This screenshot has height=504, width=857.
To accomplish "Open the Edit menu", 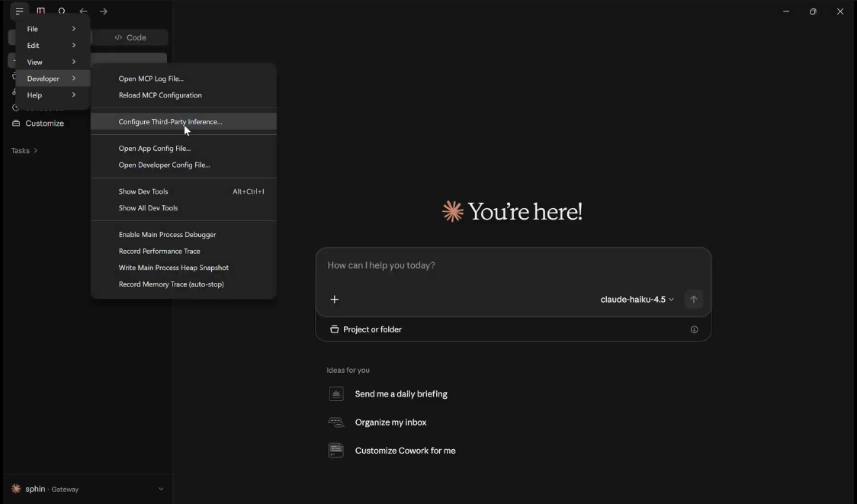I will point(53,46).
